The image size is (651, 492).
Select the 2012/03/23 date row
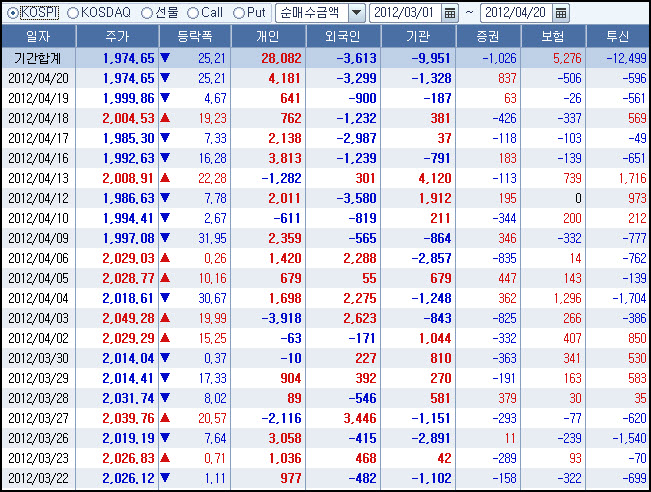click(325, 458)
